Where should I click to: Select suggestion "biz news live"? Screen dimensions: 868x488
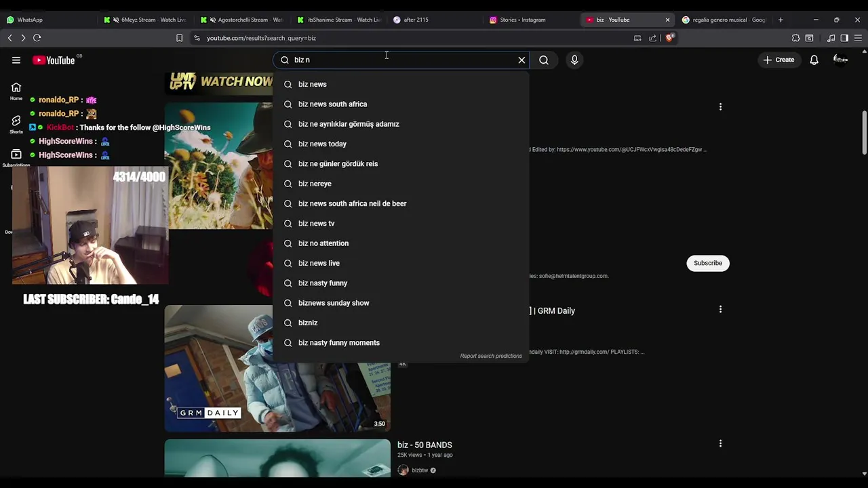pos(401,263)
